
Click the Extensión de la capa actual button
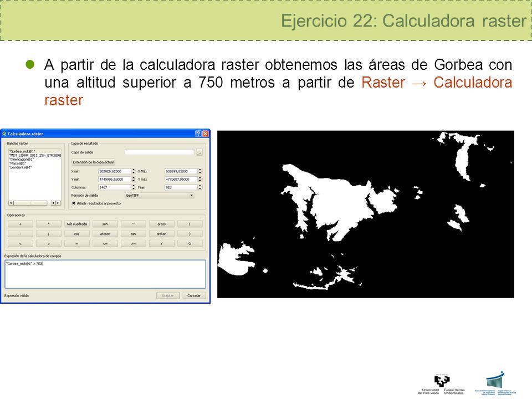click(93, 162)
